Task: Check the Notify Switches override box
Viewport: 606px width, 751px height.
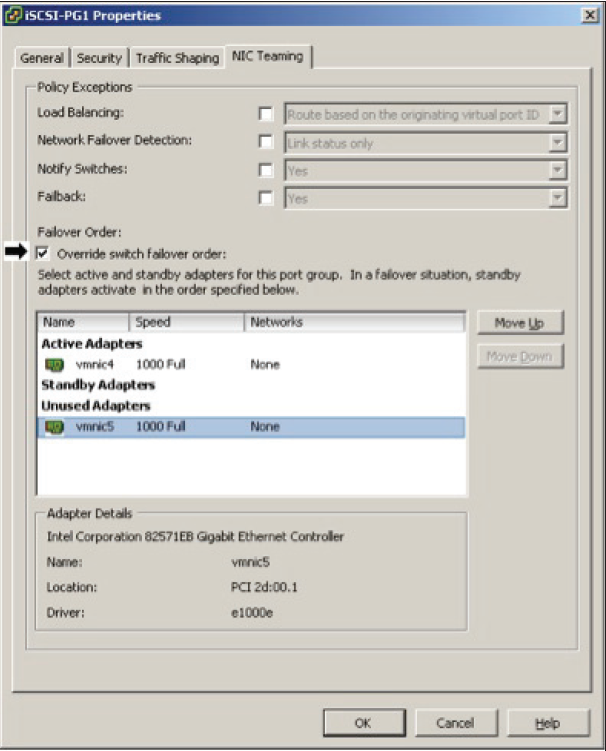Action: tap(266, 171)
